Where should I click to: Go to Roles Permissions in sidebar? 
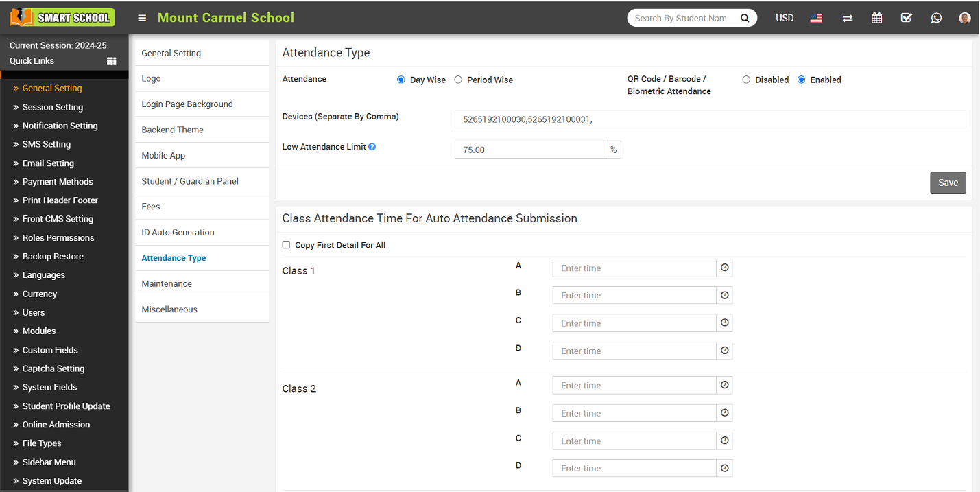(x=58, y=237)
